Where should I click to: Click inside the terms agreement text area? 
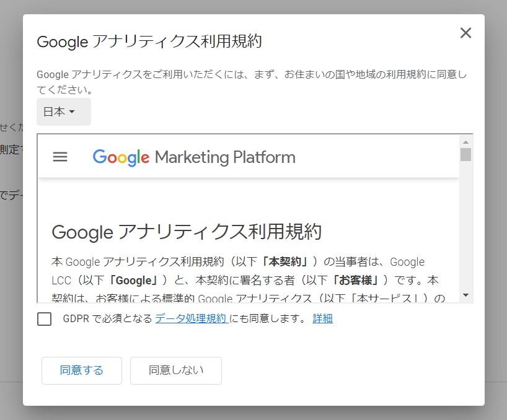coord(248,266)
